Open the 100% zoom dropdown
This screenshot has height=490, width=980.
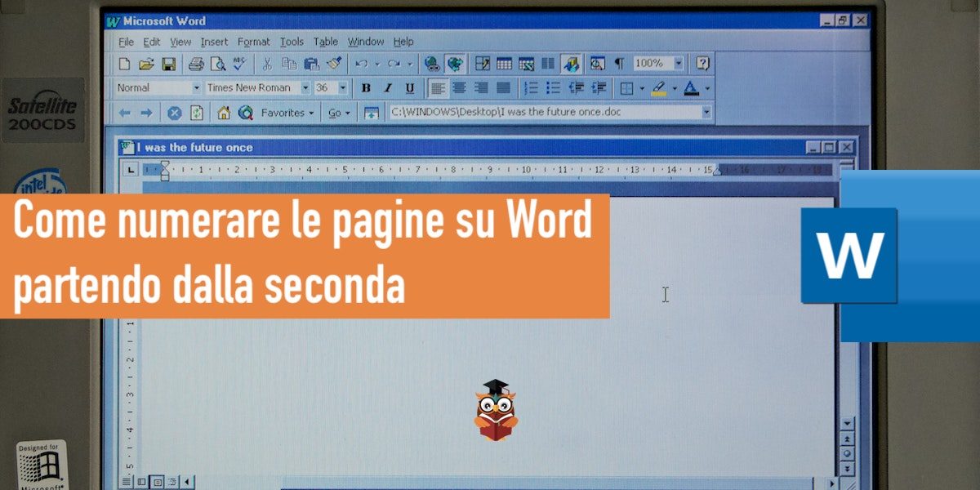[679, 63]
